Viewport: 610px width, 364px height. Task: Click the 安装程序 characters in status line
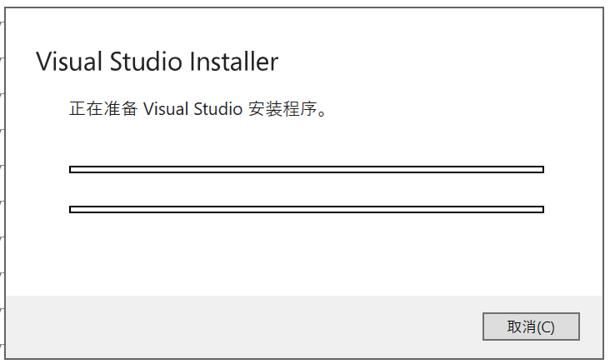tap(282, 108)
